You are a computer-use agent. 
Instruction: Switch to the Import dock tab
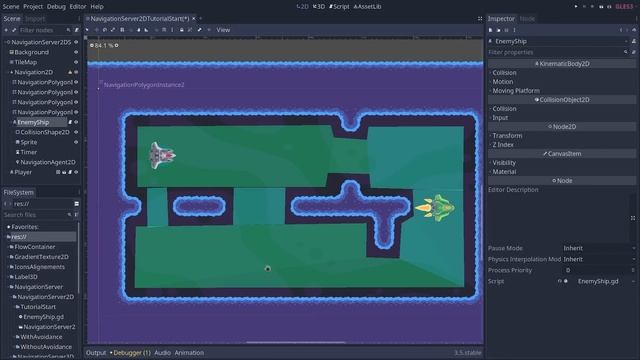coord(35,19)
